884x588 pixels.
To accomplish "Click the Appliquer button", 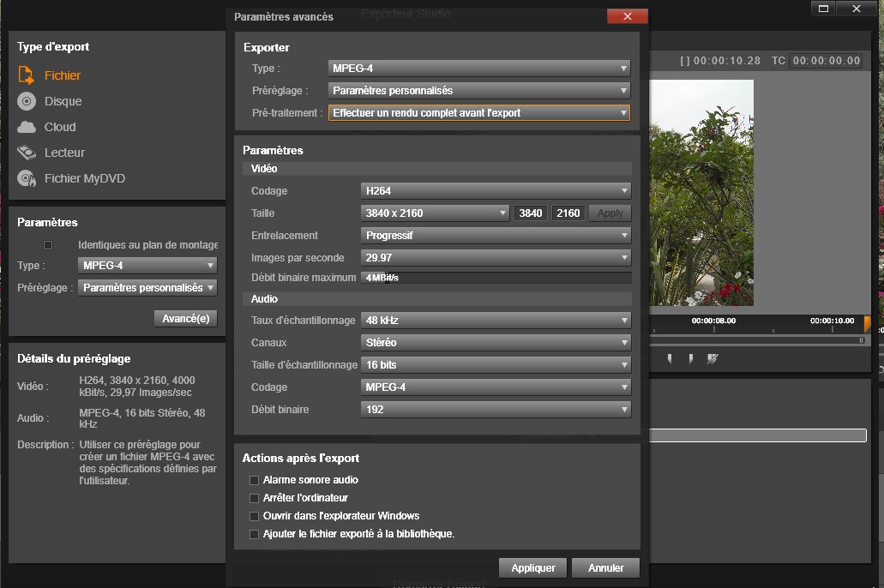I will pyautogui.click(x=532, y=567).
